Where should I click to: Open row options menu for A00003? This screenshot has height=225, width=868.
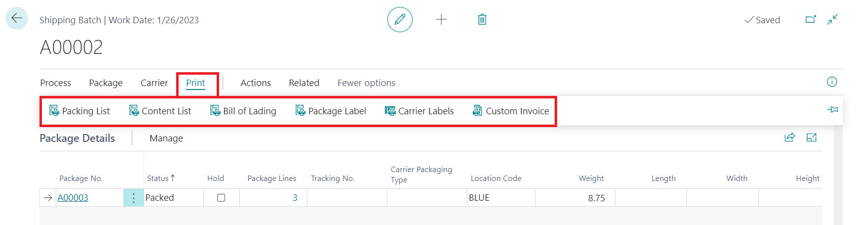point(133,198)
